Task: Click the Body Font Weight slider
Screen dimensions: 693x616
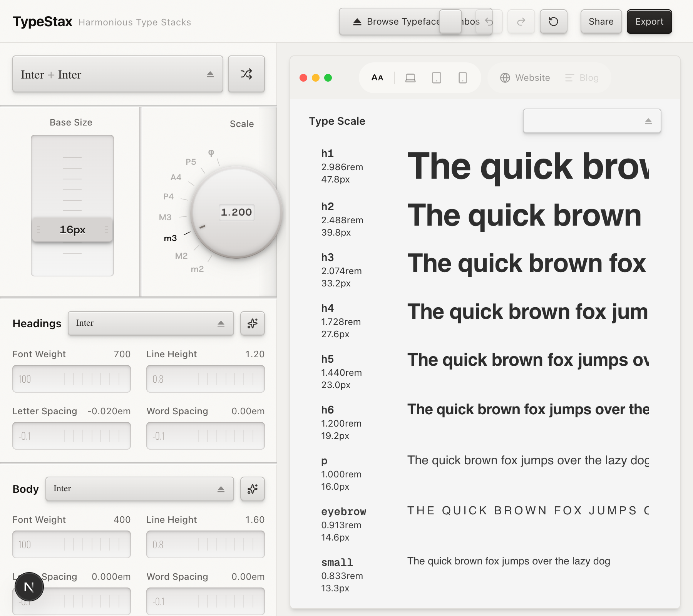Action: [x=72, y=544]
